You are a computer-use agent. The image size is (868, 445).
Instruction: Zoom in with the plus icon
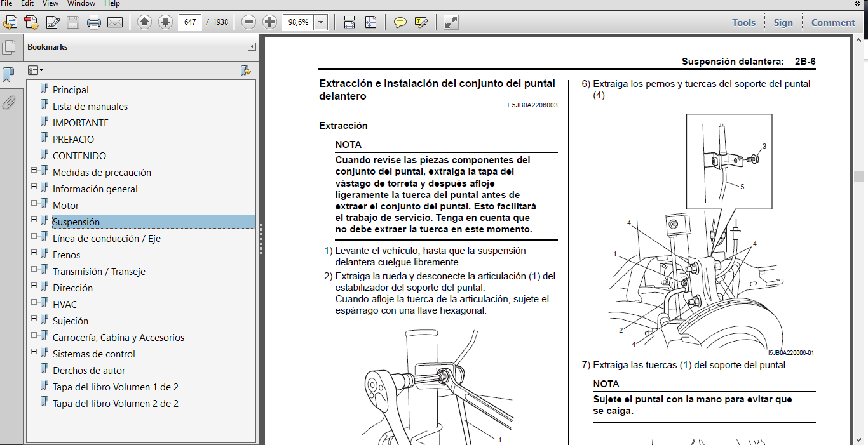tap(269, 22)
